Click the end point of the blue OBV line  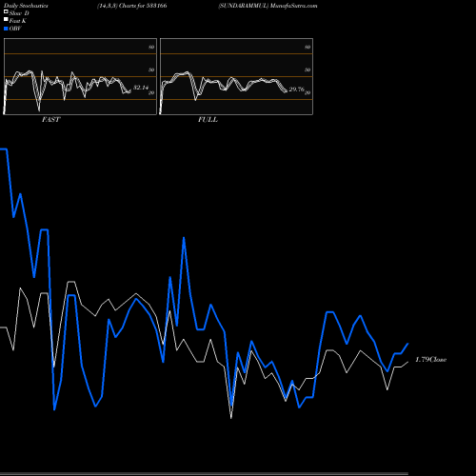pos(407,344)
